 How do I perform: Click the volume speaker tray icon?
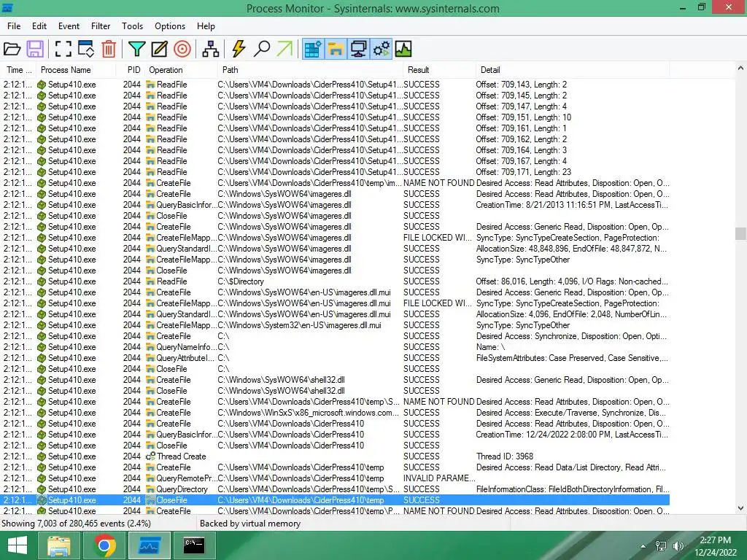678,546
